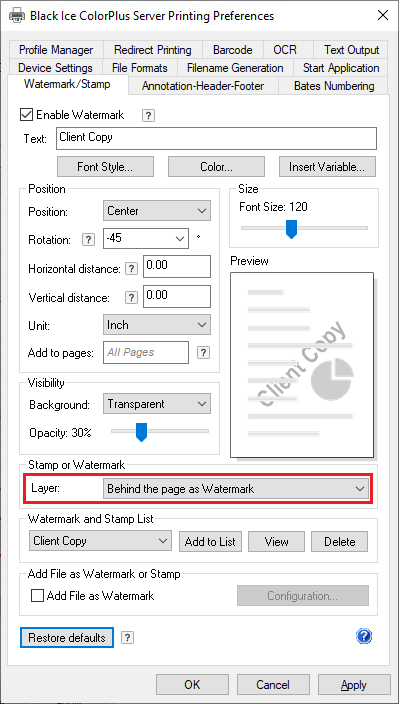The height and width of the screenshot is (704, 399).
Task: Open the Layer dropdown for watermark placement
Action: tap(236, 489)
